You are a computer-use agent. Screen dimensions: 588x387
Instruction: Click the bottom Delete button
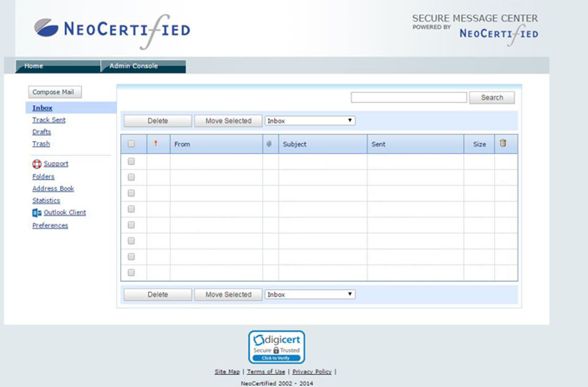(x=158, y=295)
